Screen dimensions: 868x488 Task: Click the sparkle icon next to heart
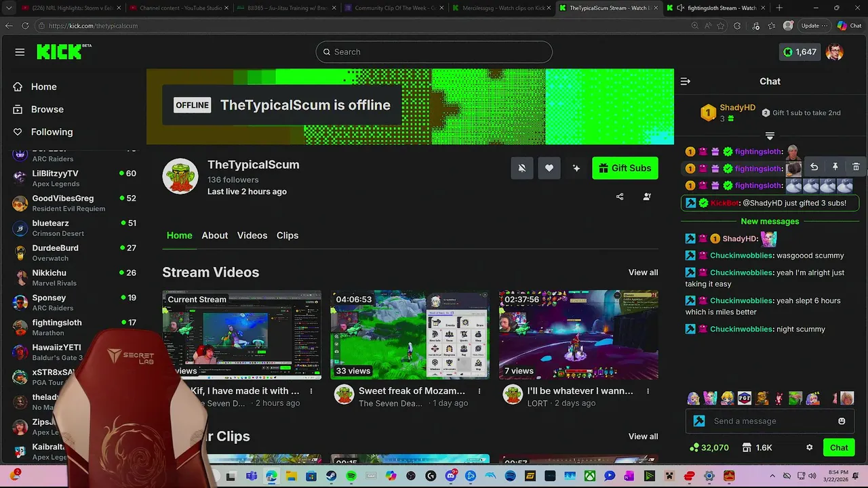pyautogui.click(x=576, y=168)
